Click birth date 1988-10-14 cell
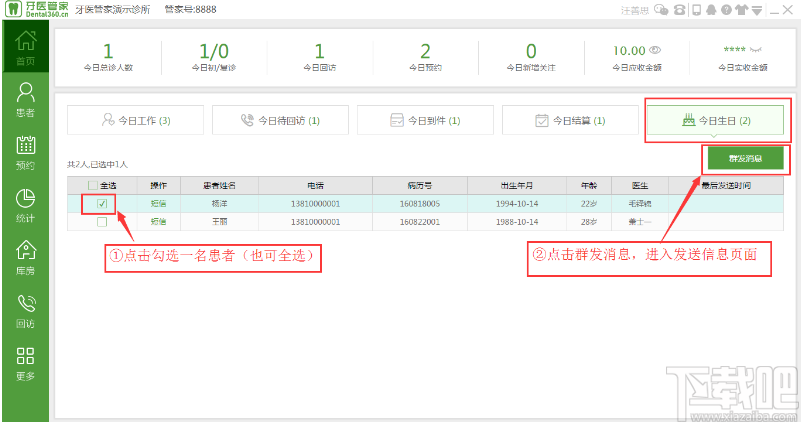Screen dimensions: 801x422 (x=517, y=222)
